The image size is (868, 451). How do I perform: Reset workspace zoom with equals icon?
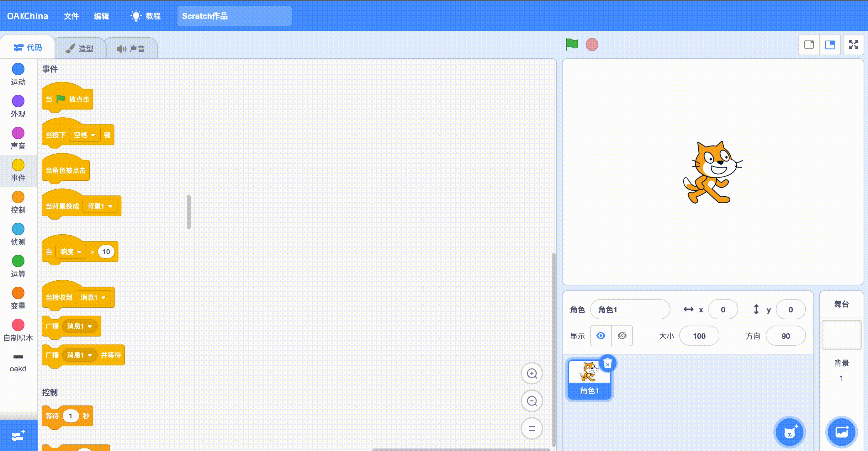[532, 428]
